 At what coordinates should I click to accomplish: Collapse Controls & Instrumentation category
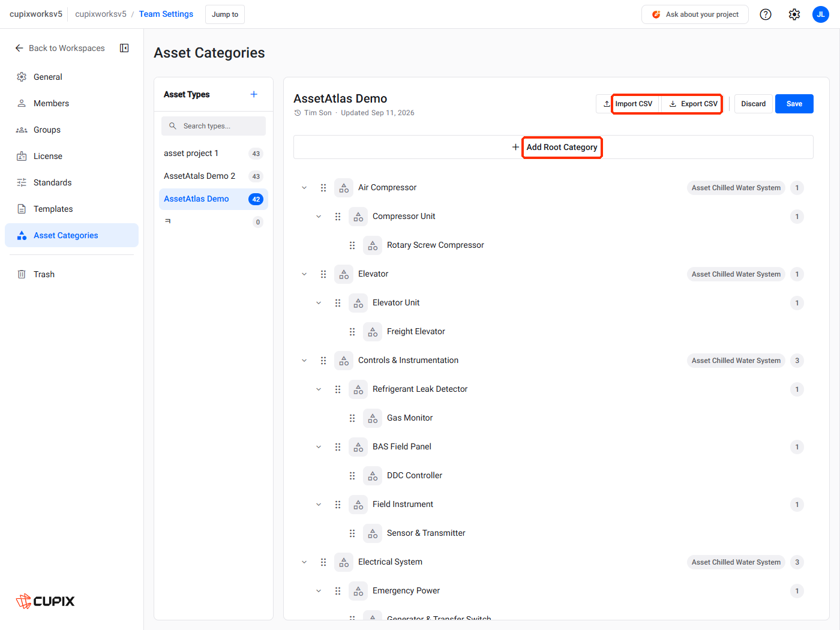[x=304, y=361]
